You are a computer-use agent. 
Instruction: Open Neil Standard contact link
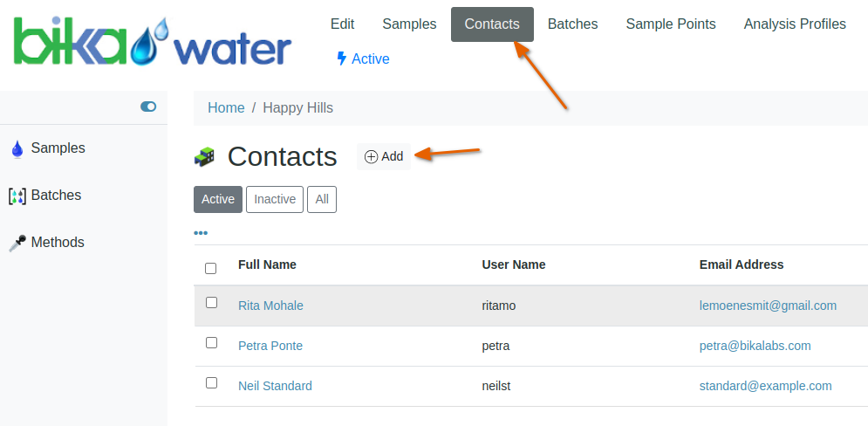coord(275,386)
